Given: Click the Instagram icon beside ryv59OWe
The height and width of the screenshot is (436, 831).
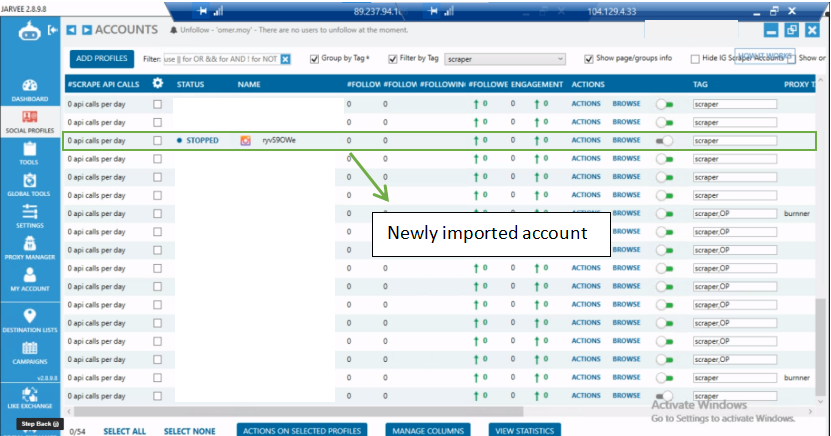Looking at the screenshot, I should [x=245, y=140].
